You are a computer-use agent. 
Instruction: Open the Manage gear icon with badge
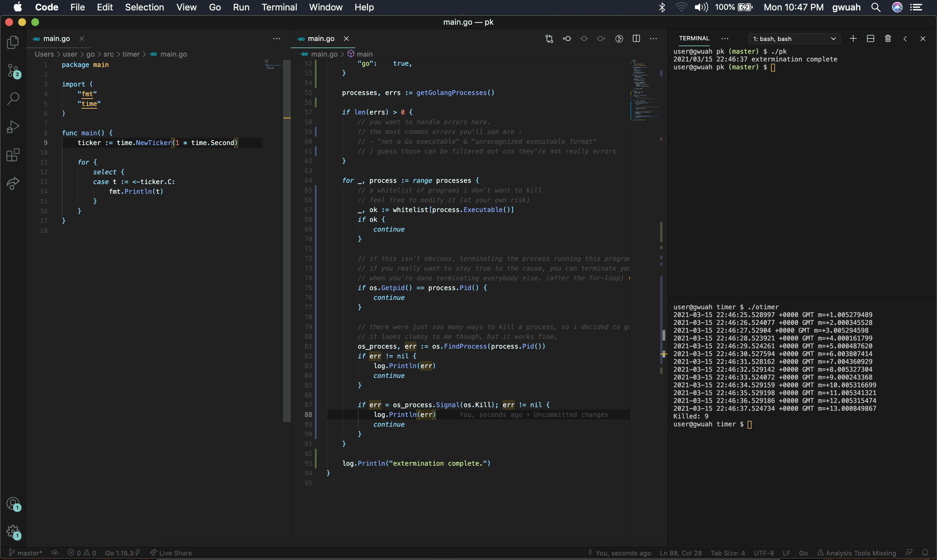tap(12, 532)
